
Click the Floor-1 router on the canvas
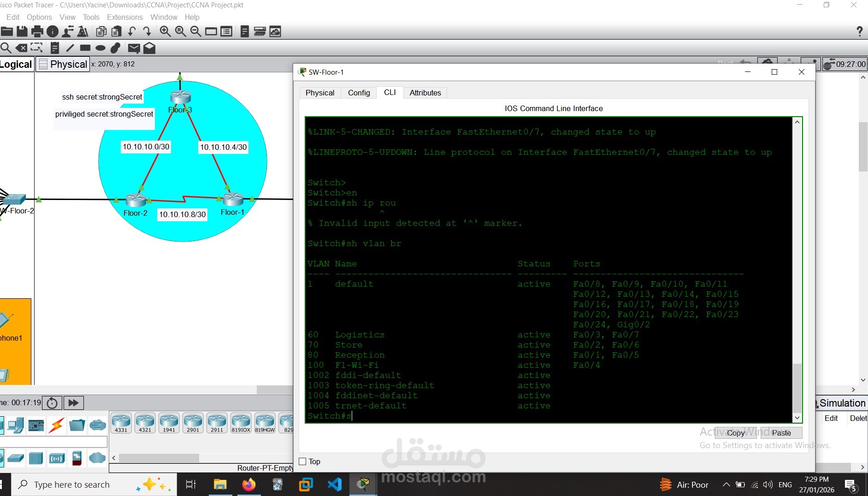coord(233,199)
